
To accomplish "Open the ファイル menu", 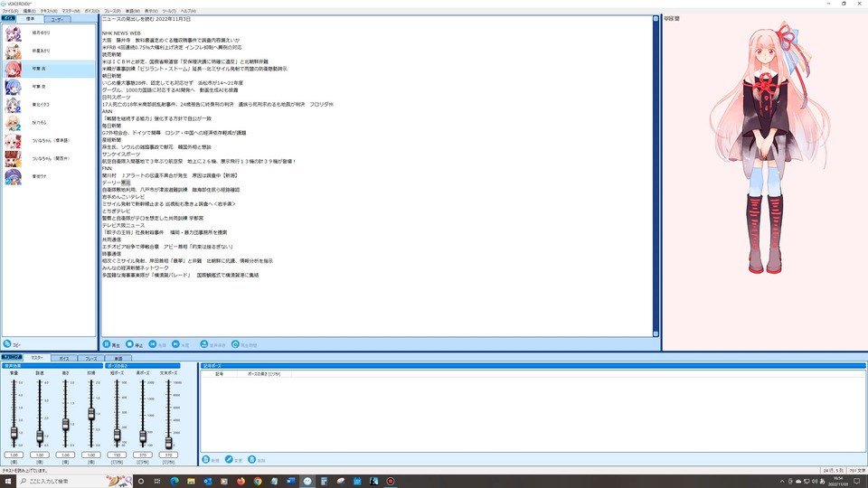I will pyautogui.click(x=10, y=11).
